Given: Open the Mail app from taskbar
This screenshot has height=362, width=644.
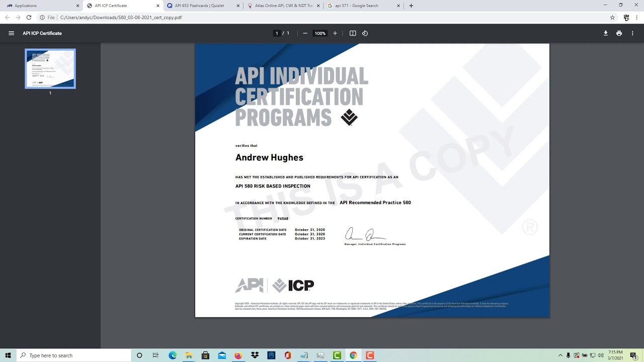Looking at the screenshot, I should coord(222,355).
